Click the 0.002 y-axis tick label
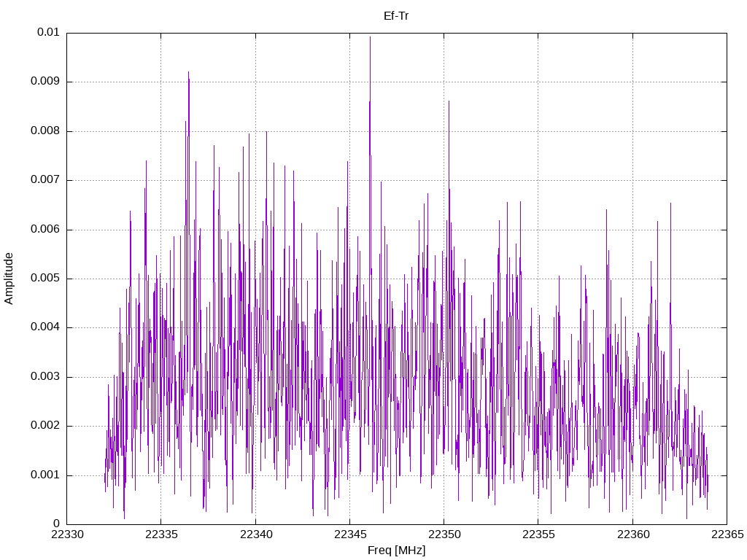Image resolution: width=747 pixels, height=560 pixels. pos(45,426)
